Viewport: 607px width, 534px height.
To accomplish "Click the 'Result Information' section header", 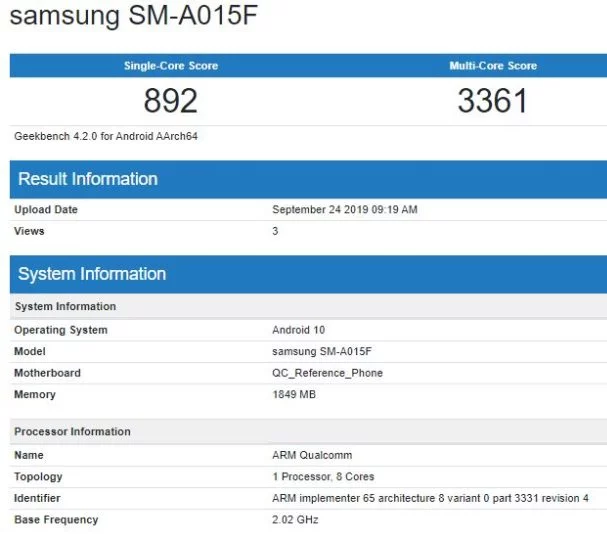I will [x=308, y=179].
